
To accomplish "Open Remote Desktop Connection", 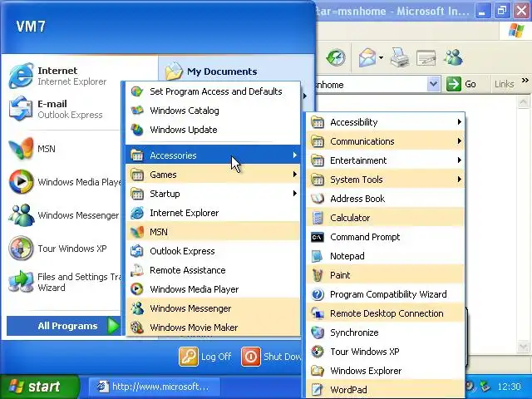I will click(x=385, y=313).
